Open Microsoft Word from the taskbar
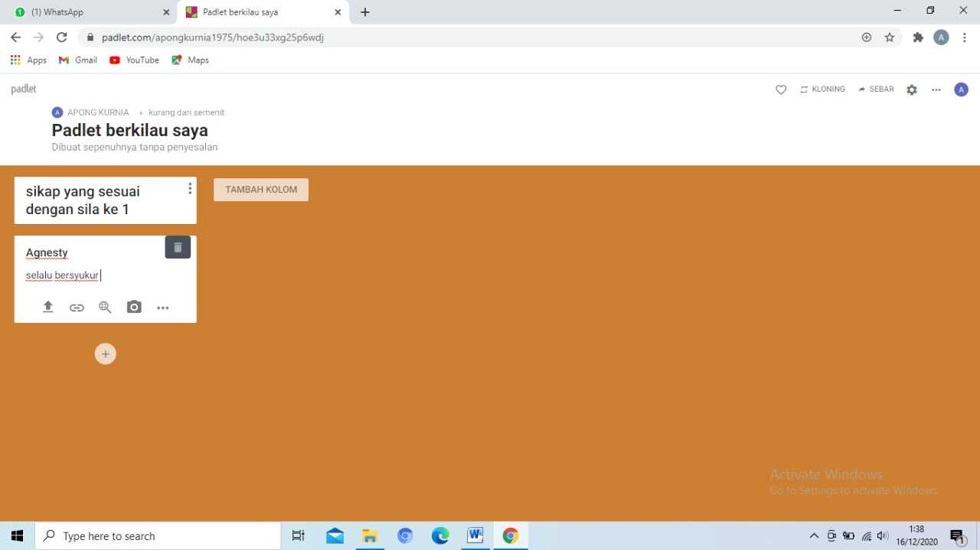Image resolution: width=980 pixels, height=550 pixels. [x=475, y=535]
